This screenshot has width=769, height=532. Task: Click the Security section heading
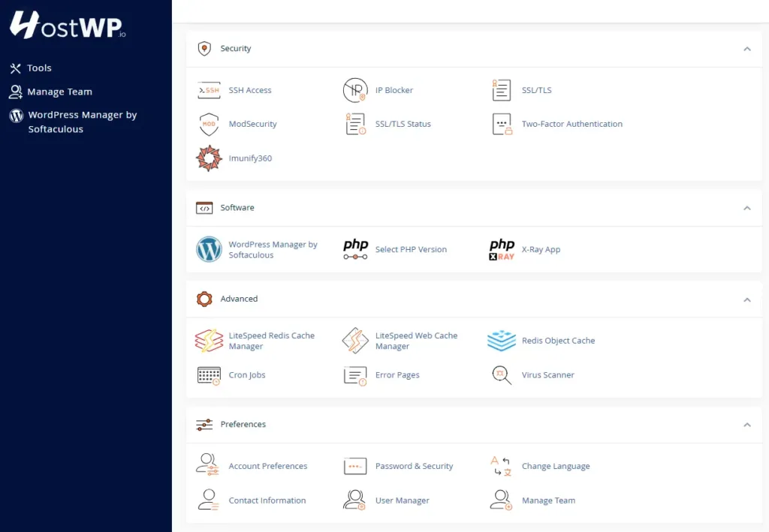coord(235,49)
